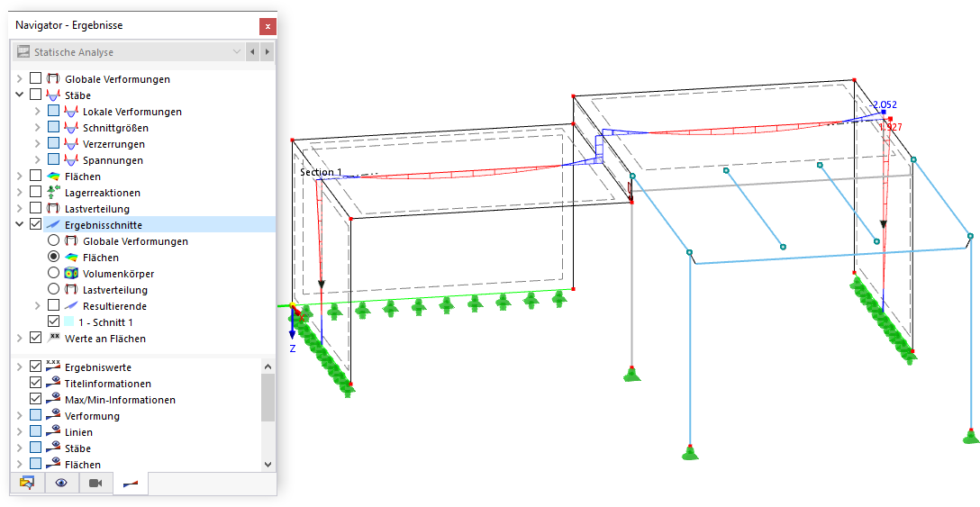Enable the top-level Flächen results checkbox
The image size is (980, 507).
click(36, 176)
